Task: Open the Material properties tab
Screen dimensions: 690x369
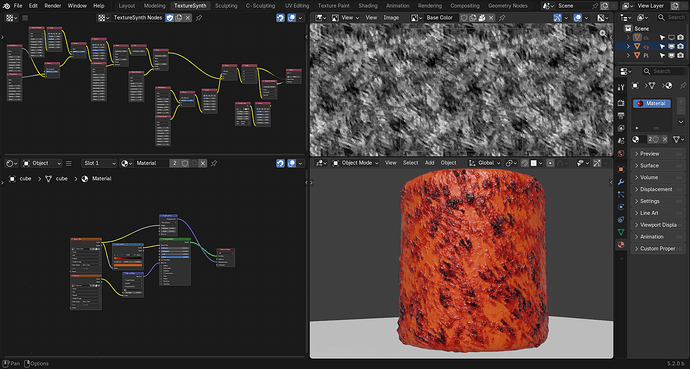Action: [x=621, y=245]
